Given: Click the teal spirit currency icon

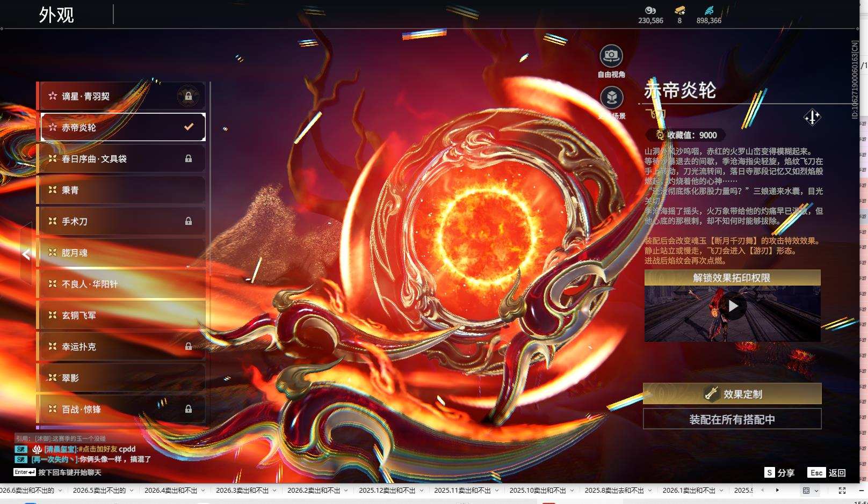Looking at the screenshot, I should [709, 10].
